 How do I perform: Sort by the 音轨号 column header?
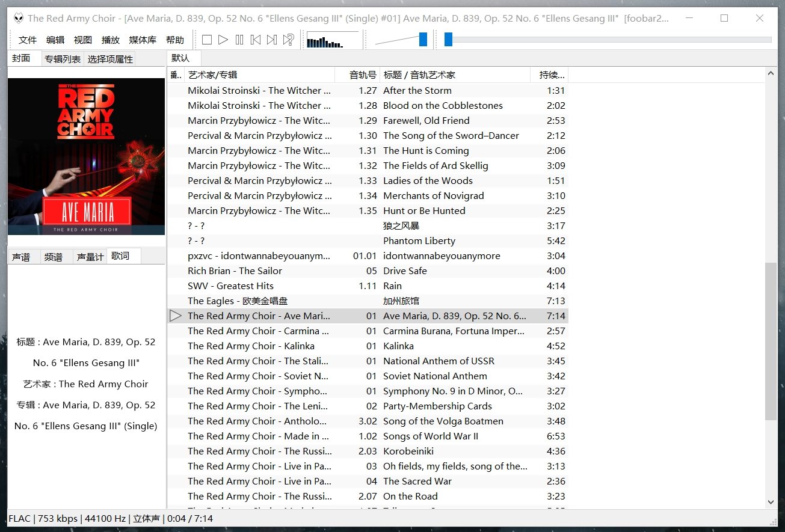point(357,75)
